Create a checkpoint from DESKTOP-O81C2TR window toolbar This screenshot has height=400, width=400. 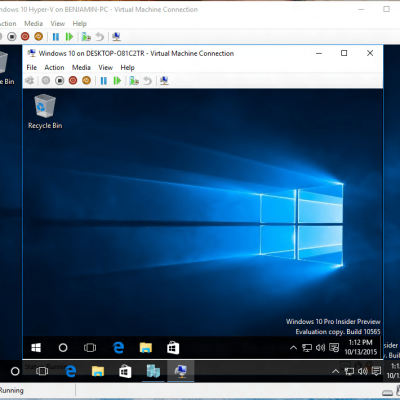pyautogui.click(x=134, y=80)
